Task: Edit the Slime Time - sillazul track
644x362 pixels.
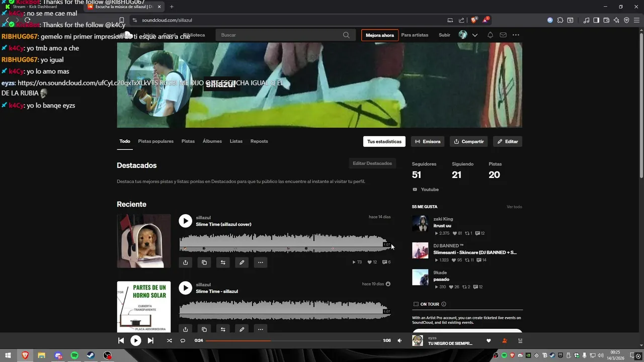Action: (242, 329)
